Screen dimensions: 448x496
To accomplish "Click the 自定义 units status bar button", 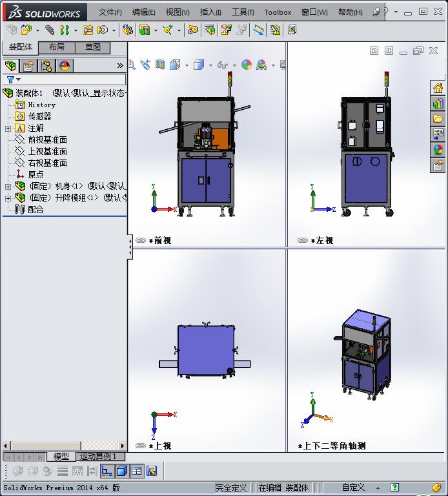I will pyautogui.click(x=353, y=488).
